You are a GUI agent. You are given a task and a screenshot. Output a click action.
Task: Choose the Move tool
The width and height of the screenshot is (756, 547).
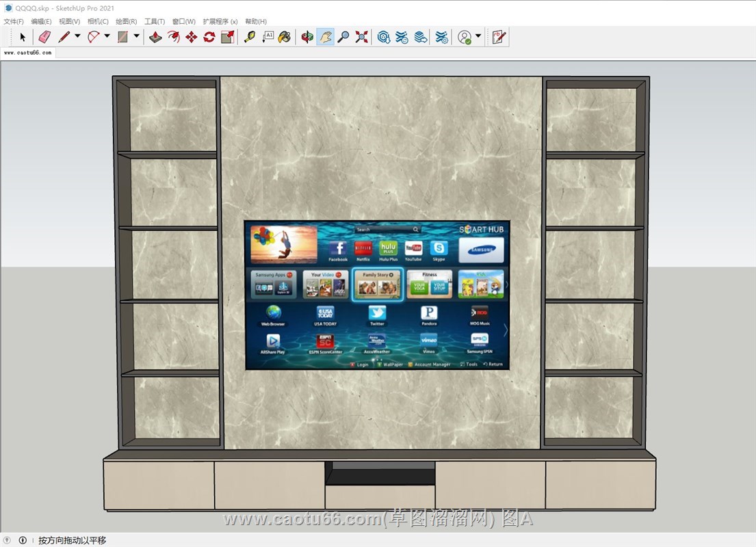[x=192, y=37]
